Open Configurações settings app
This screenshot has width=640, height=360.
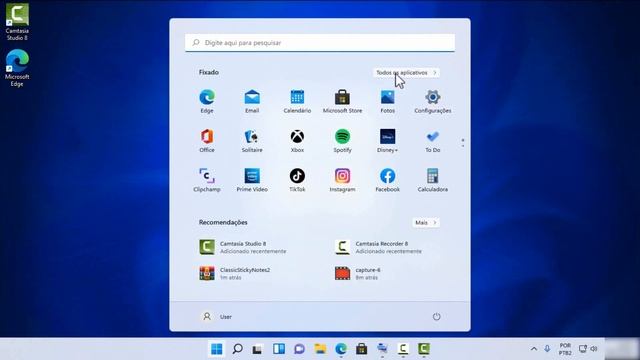[433, 101]
